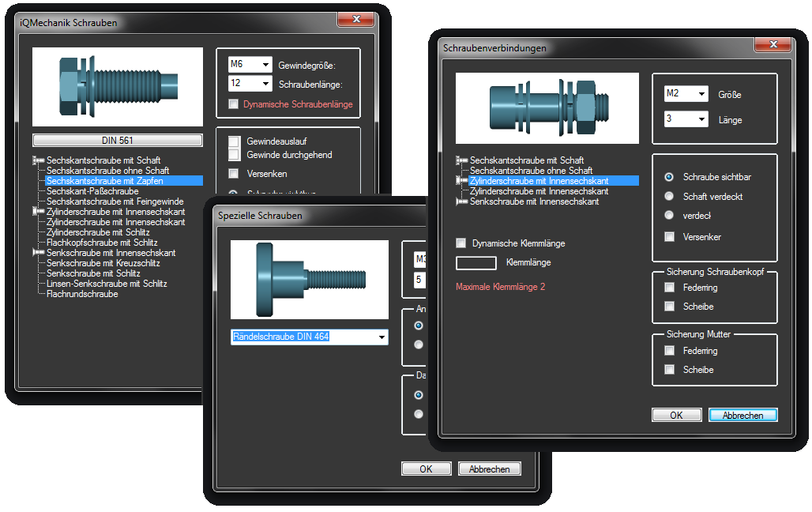Close the iQMechanik Schrauben dialog with the red X
Image resolution: width=812 pixels, height=512 pixels.
coord(355,20)
